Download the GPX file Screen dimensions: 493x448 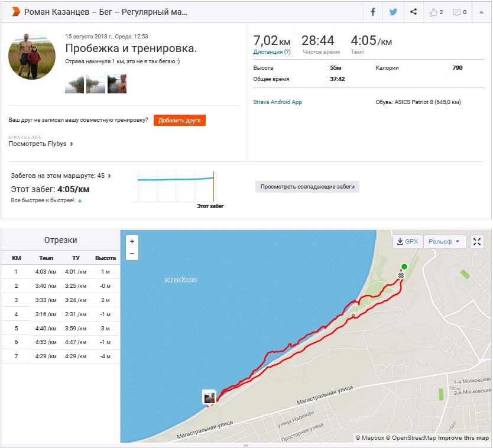pyautogui.click(x=408, y=241)
